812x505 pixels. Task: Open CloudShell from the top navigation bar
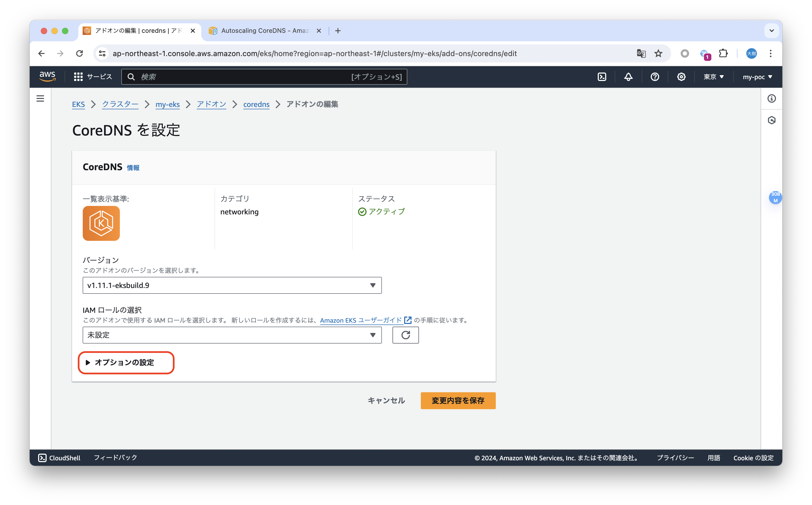pos(602,76)
